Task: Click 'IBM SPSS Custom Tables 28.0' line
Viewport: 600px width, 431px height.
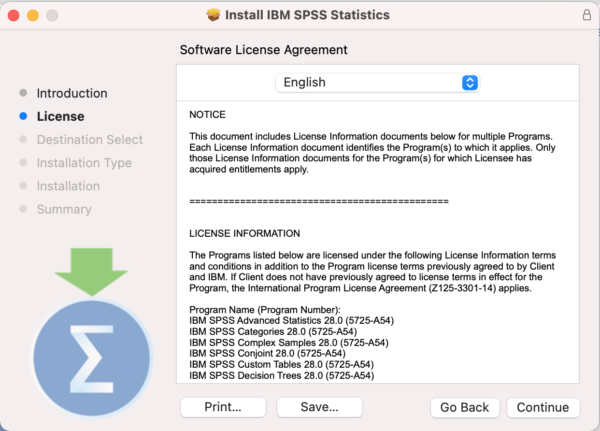Action: [282, 364]
